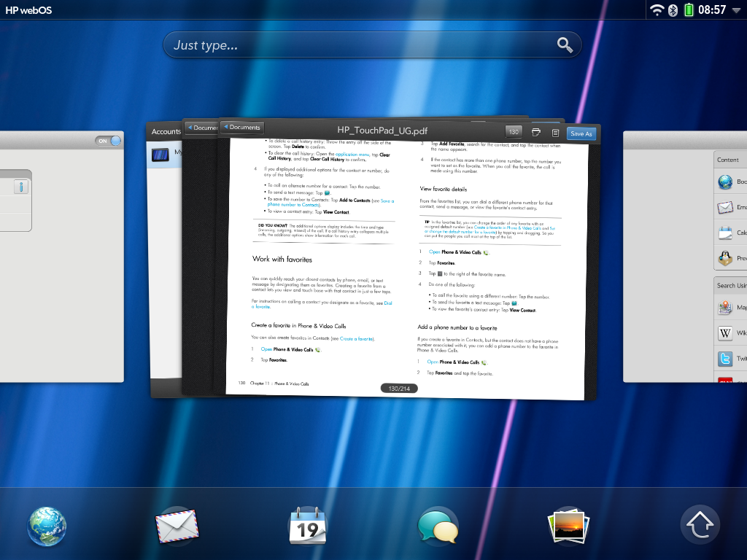Image resolution: width=747 pixels, height=560 pixels.
Task: Open the Photos app in the dock
Action: [x=568, y=526]
